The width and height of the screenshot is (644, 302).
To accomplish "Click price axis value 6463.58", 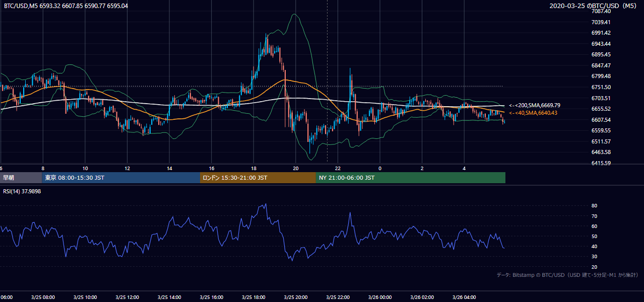I will pos(601,152).
